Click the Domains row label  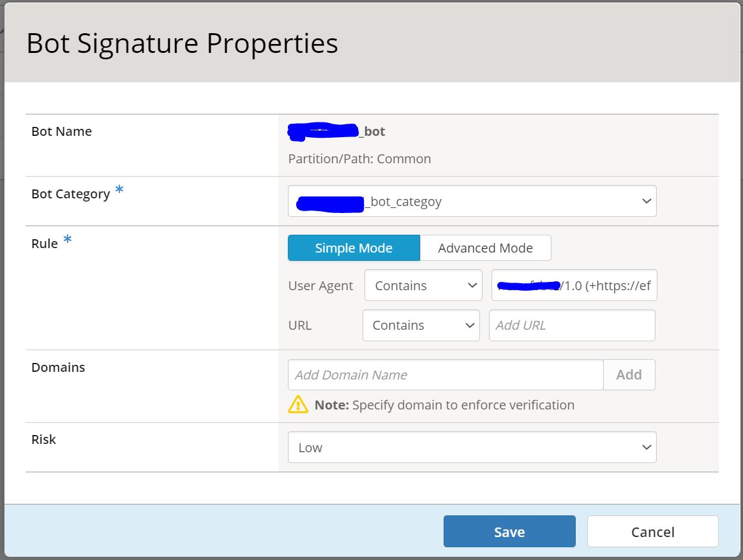point(58,367)
